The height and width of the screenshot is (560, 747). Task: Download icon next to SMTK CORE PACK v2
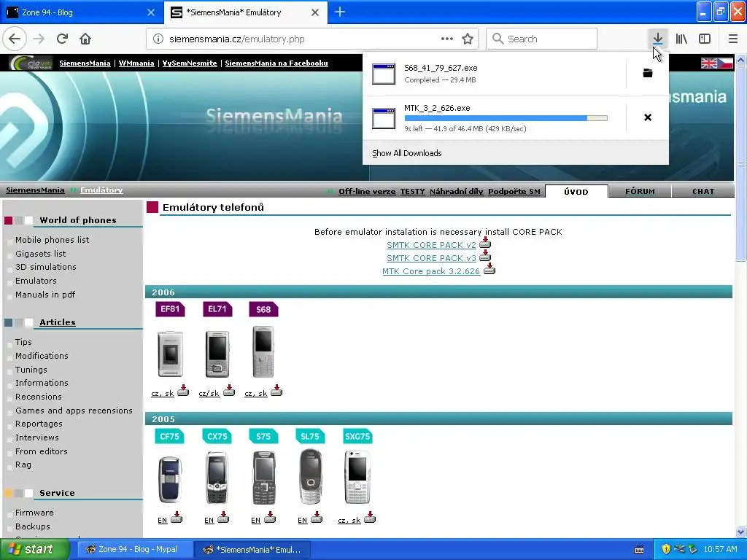pos(485,242)
